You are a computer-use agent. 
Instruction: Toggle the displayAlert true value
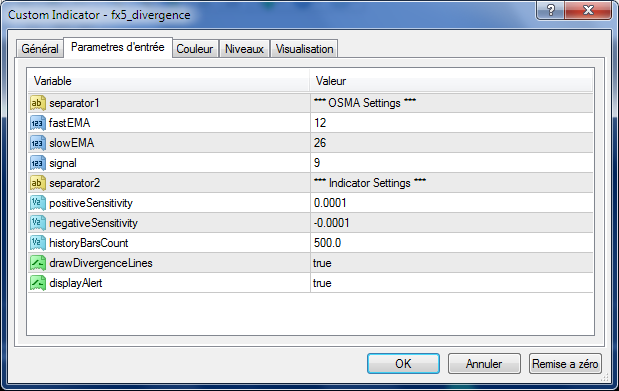[452, 283]
